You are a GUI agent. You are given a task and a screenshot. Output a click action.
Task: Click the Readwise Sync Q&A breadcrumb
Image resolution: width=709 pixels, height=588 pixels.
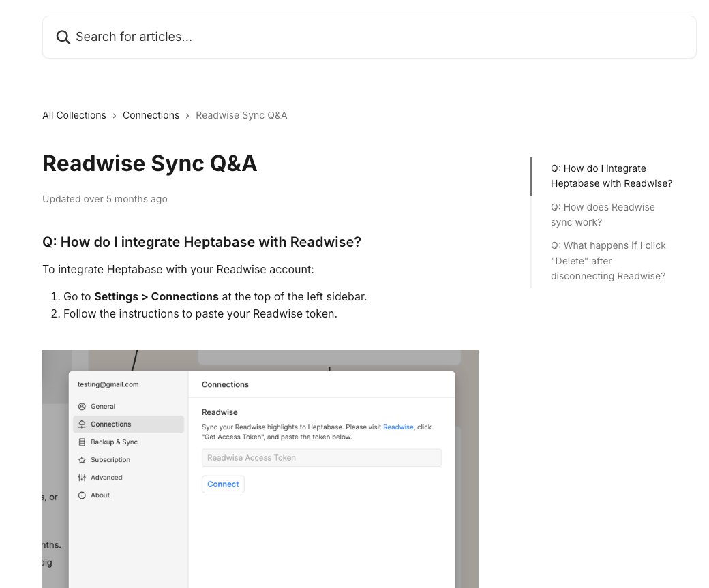(241, 115)
